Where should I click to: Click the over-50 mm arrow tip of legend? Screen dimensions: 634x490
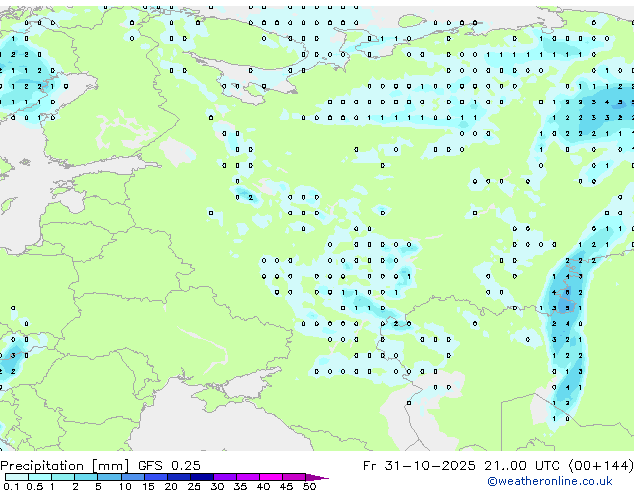pyautogui.click(x=317, y=477)
